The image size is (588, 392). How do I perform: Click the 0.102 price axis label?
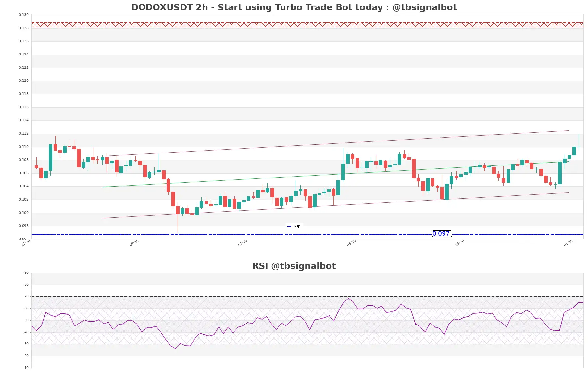[x=23, y=200]
